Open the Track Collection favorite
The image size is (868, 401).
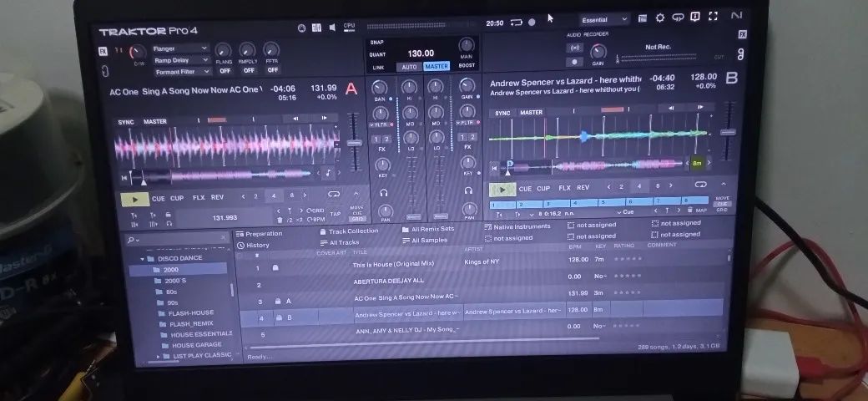tap(350, 231)
